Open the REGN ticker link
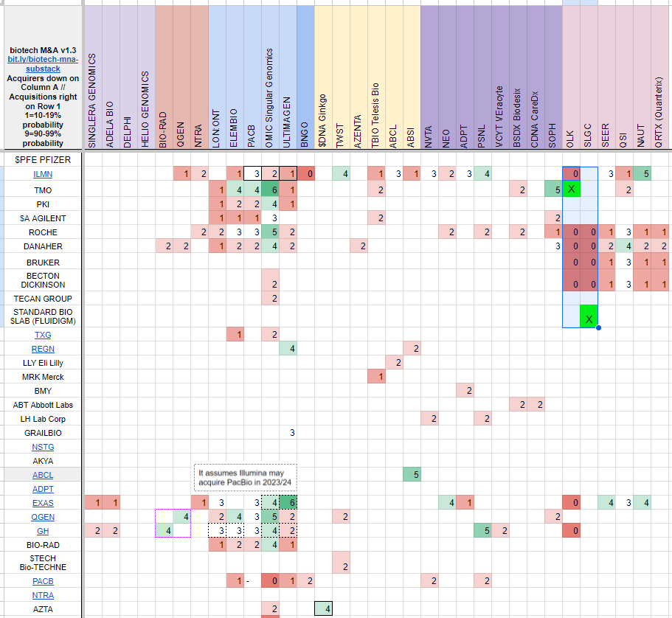The width and height of the screenshot is (672, 618). pos(43,349)
